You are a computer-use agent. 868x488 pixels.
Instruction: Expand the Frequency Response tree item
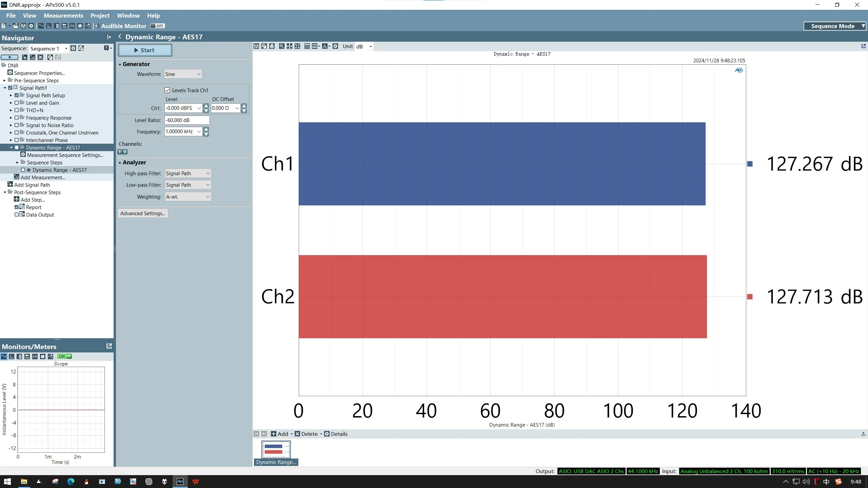click(x=11, y=118)
